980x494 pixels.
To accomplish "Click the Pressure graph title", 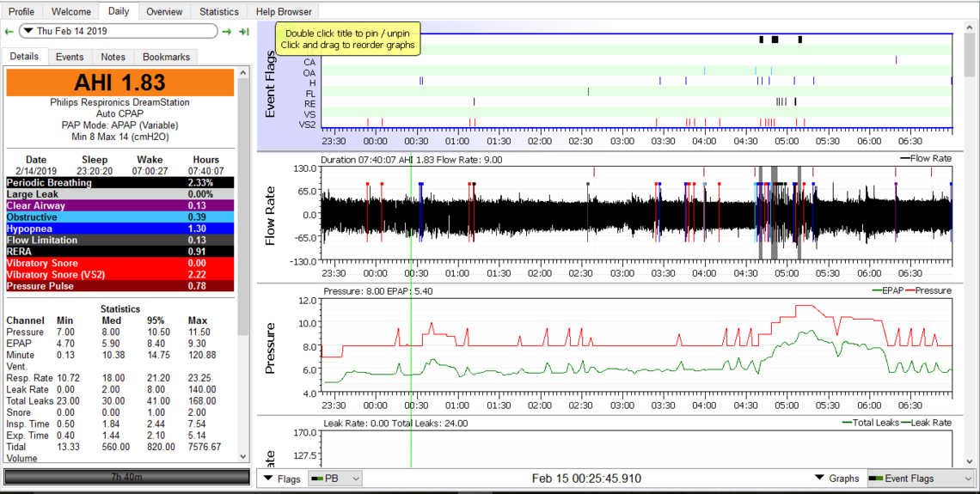I will pyautogui.click(x=271, y=348).
